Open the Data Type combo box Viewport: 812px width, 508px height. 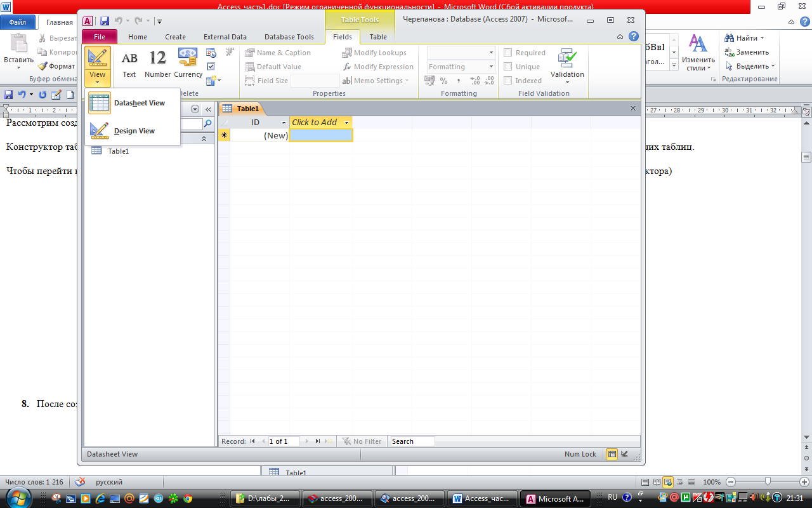(x=461, y=52)
